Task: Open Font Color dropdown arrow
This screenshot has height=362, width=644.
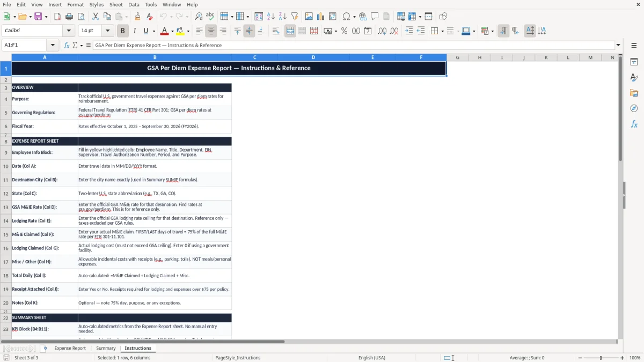Action: (x=173, y=31)
